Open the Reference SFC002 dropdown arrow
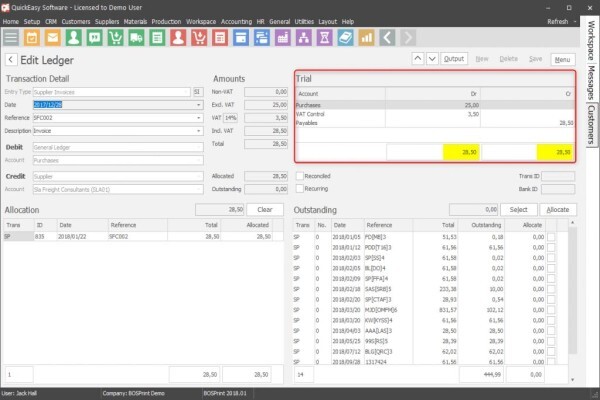Screen dimensions: 600x400 (199, 118)
